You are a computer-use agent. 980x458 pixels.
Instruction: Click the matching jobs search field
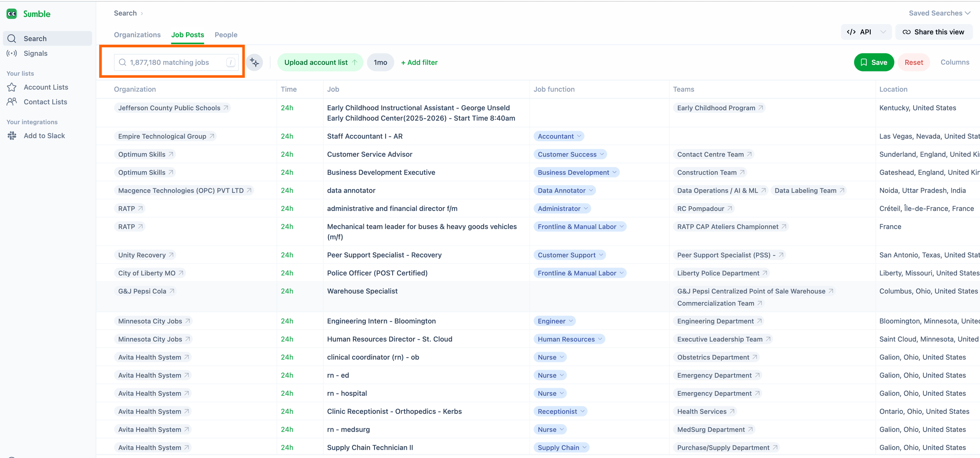(175, 62)
